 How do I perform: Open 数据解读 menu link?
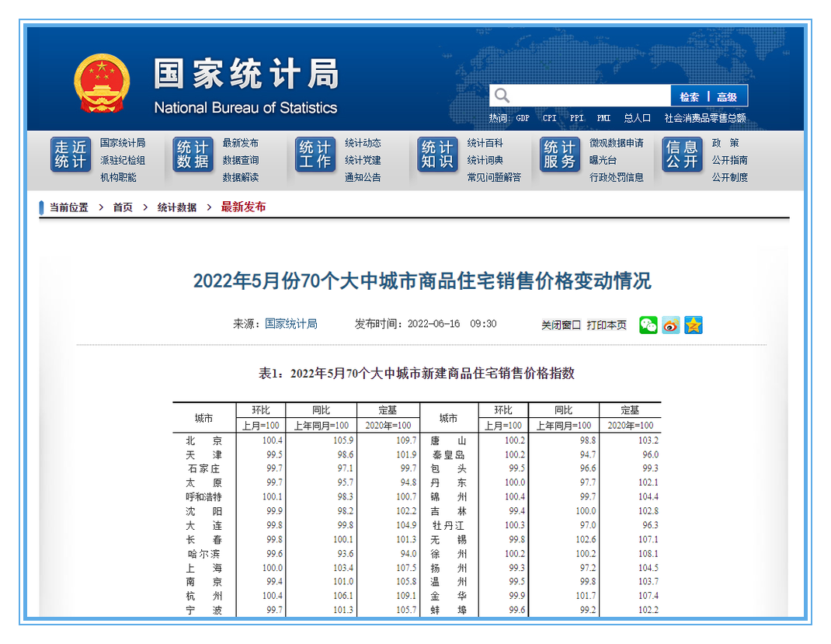tap(241, 178)
